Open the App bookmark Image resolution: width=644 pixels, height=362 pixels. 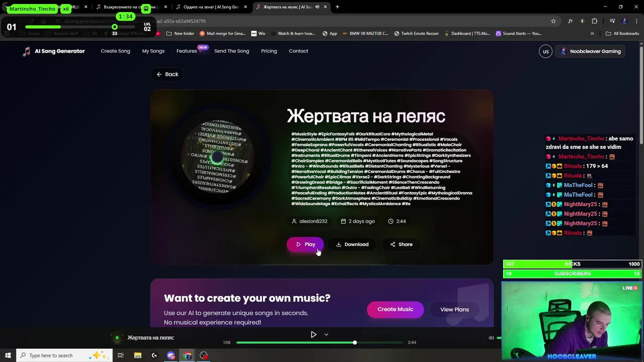coord(330,34)
